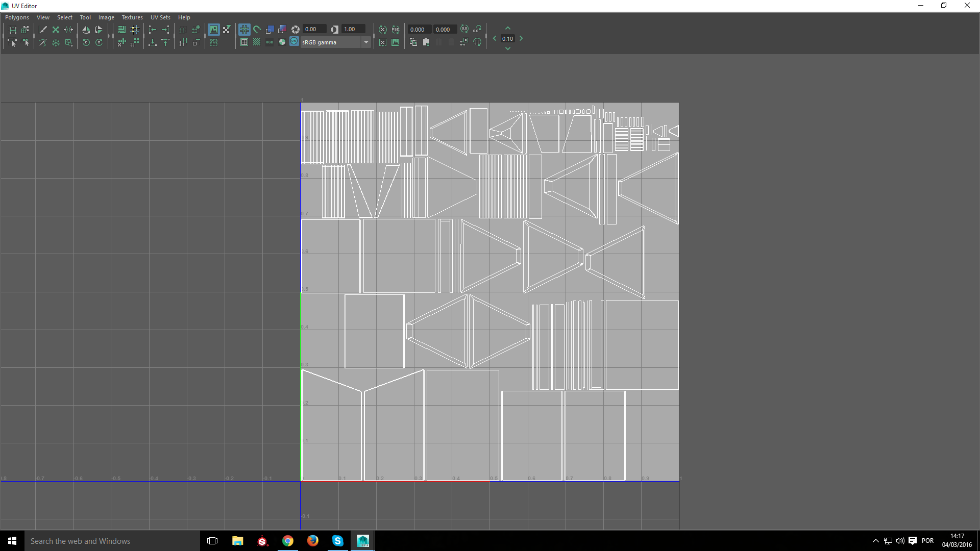Select the Smooth UV tool grid icon
This screenshot has height=551, width=980.
point(68,43)
